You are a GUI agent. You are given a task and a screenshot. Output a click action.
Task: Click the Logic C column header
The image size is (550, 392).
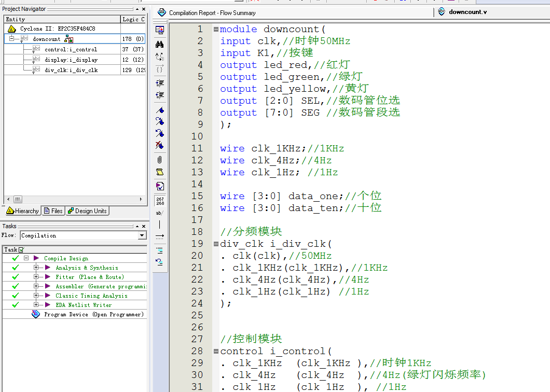(x=133, y=19)
